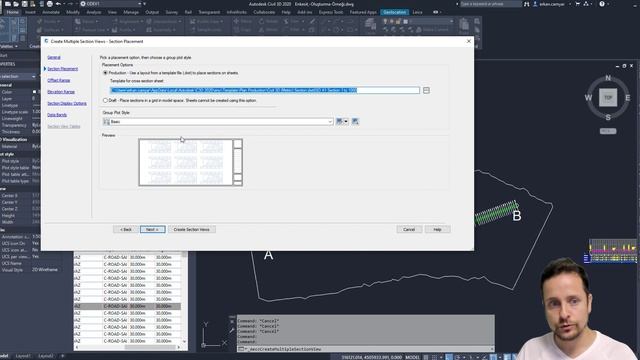Click the Create Section Views button
Screen dimensions: 640x360
pos(191,229)
